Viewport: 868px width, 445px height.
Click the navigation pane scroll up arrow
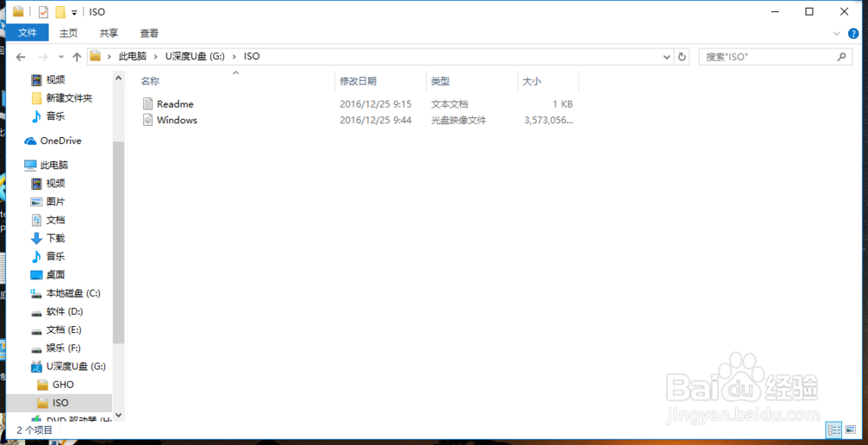(118, 78)
